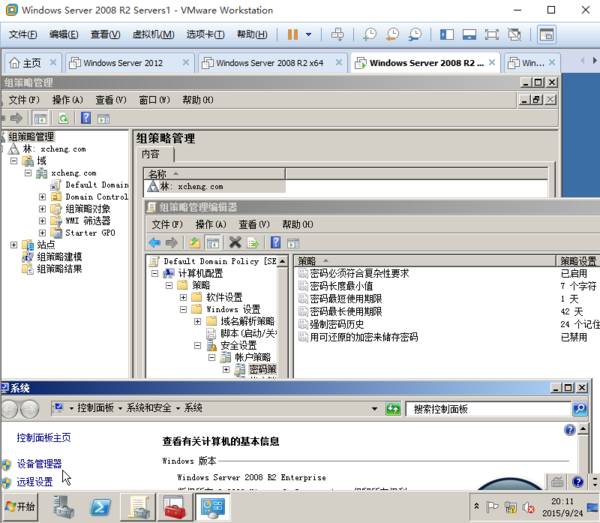Collapse the xcheng.com domain node

(x=28, y=173)
